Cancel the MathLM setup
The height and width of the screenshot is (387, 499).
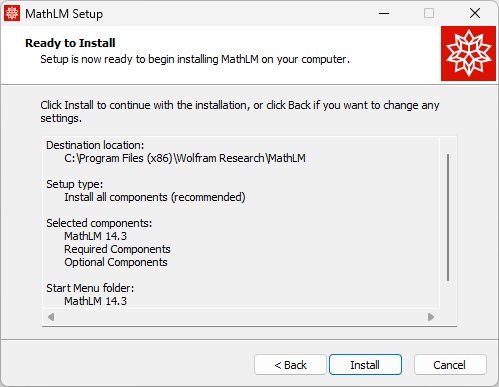coord(450,365)
